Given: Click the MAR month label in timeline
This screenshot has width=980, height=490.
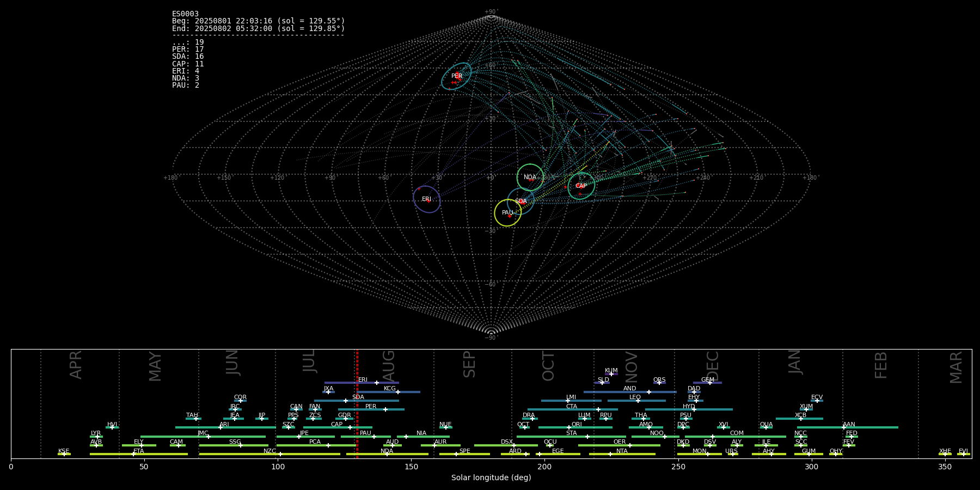Looking at the screenshot, I should tap(956, 367).
